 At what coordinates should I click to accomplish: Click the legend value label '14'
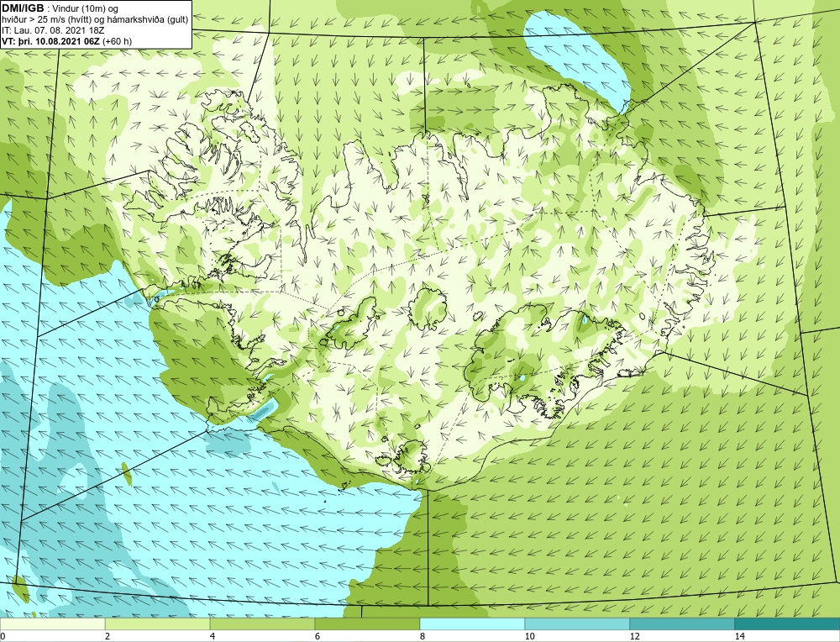(x=740, y=636)
